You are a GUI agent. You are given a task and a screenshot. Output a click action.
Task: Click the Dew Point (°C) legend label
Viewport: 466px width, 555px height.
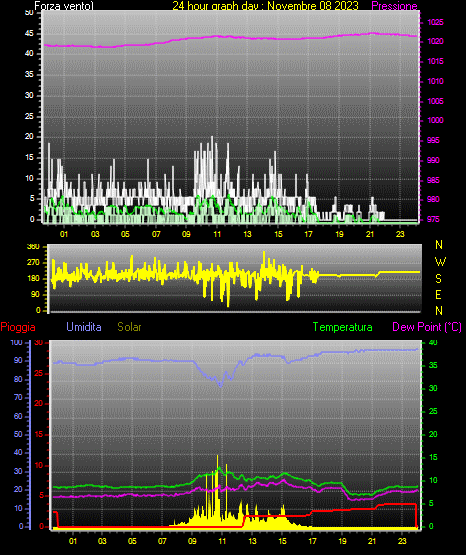(427, 327)
